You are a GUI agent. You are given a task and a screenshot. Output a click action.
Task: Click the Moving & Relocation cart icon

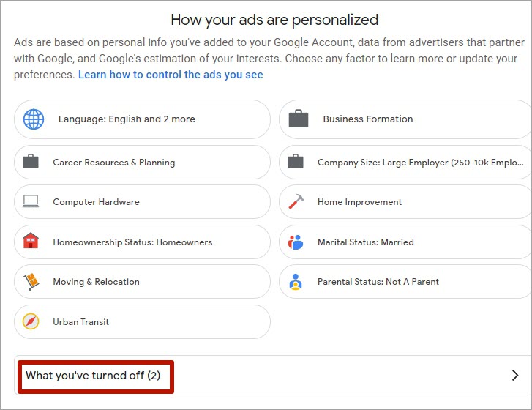(31, 282)
